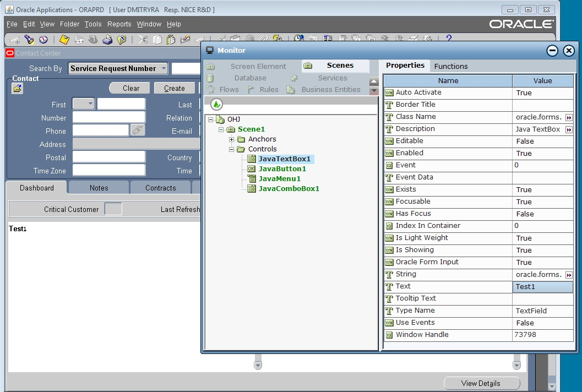Select the Scenes tab
This screenshot has height=392, width=582.
tap(335, 66)
